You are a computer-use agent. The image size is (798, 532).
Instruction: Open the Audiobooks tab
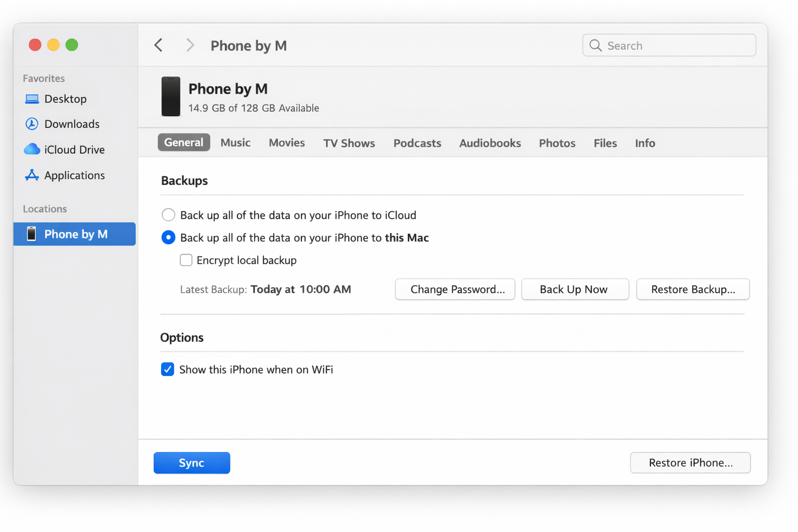[490, 143]
